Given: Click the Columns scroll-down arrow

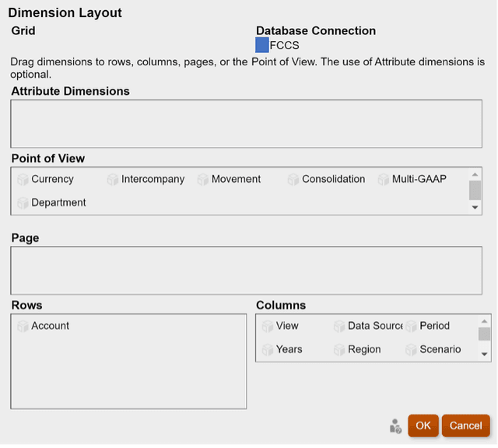Looking at the screenshot, I should (x=484, y=354).
